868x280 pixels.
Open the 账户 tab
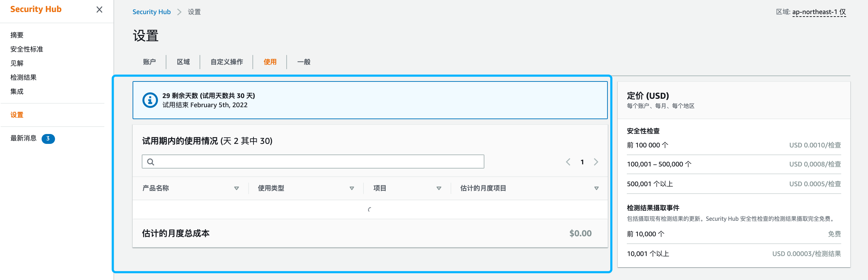tap(149, 62)
